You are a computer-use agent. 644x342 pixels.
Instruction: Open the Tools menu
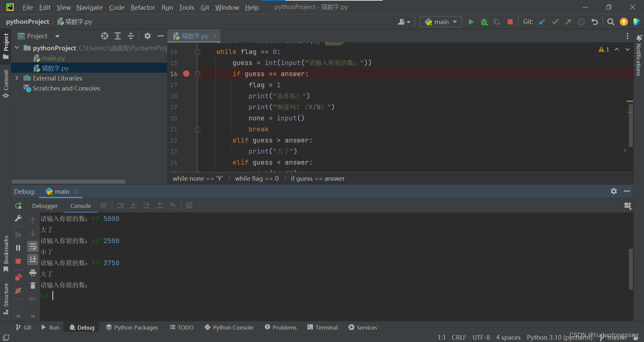tap(186, 7)
